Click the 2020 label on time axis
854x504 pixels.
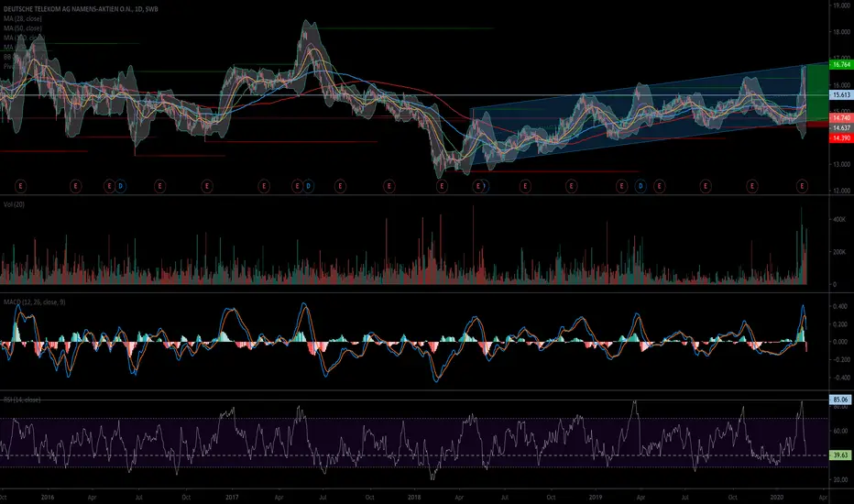[x=777, y=498]
